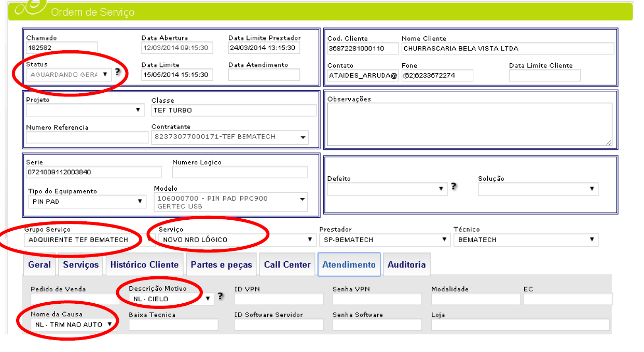Click the Nome Cliente field

coord(508,49)
